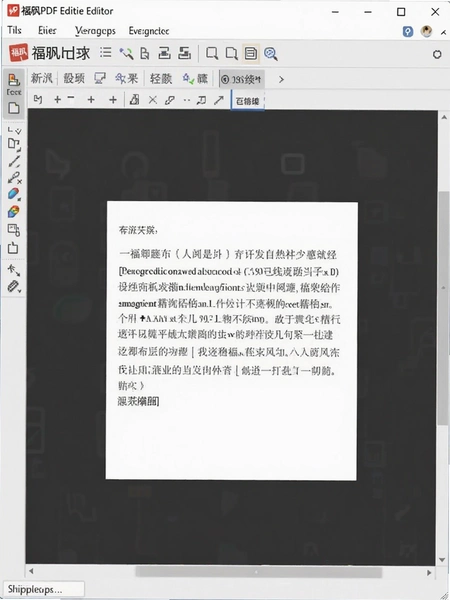
Task: Click the red Foxit logo in toolbar
Action: (19, 53)
